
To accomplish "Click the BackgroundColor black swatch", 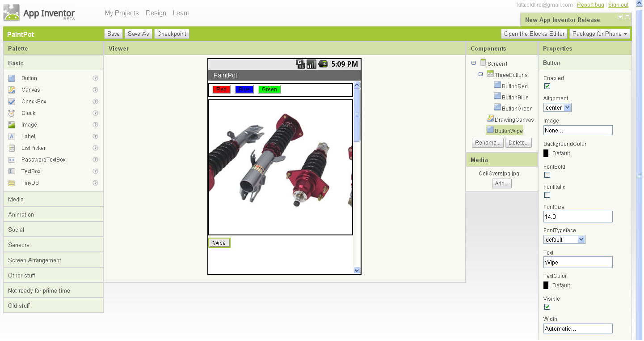I will click(546, 153).
